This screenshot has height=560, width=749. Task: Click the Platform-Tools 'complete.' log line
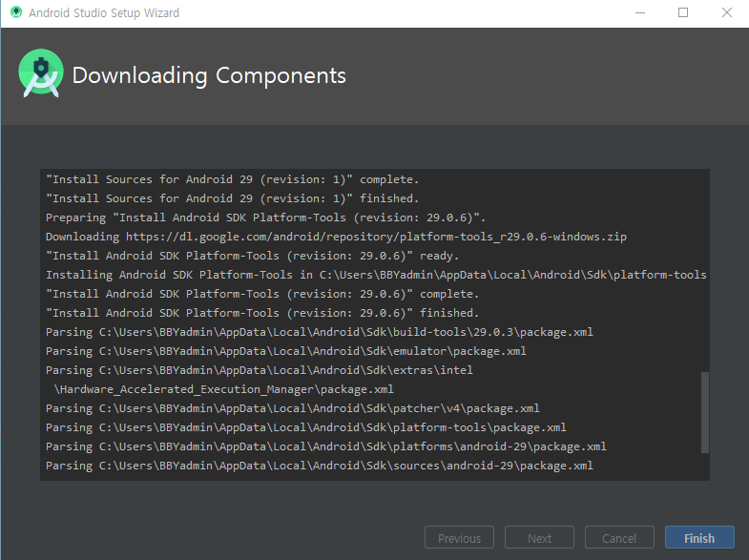(261, 294)
